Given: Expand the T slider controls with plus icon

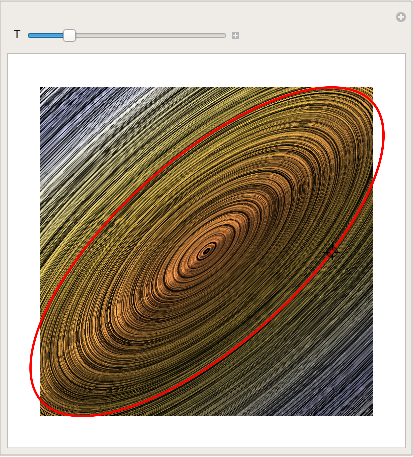Looking at the screenshot, I should pyautogui.click(x=235, y=35).
